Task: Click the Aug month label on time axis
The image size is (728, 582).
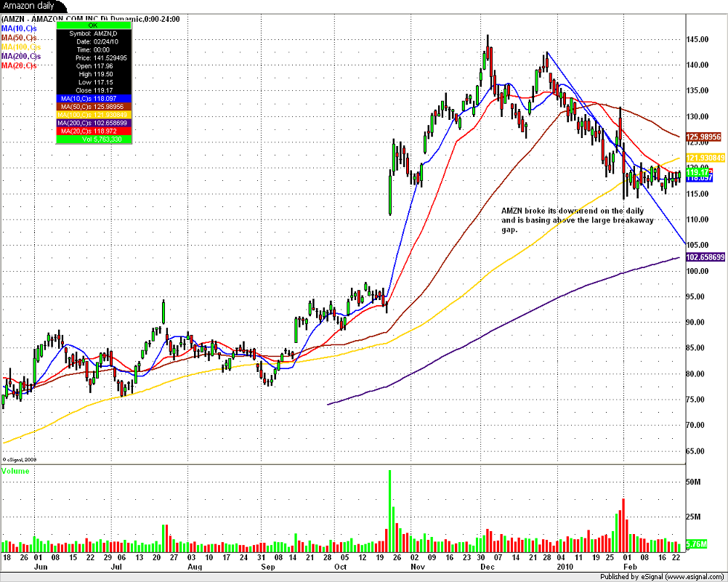Action: pyautogui.click(x=195, y=567)
